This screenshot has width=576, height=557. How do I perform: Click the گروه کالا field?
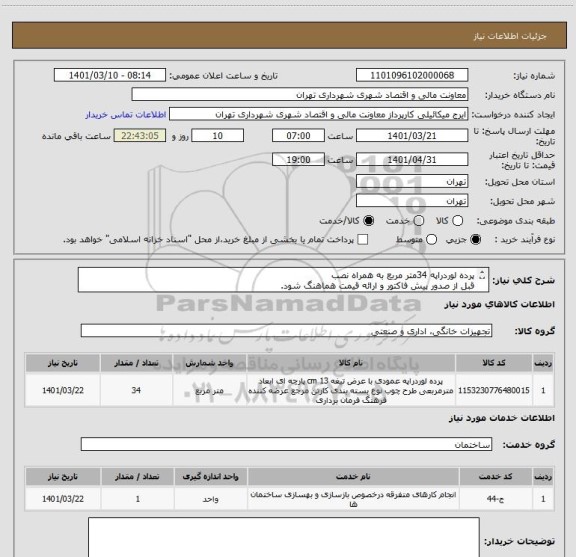point(286,331)
